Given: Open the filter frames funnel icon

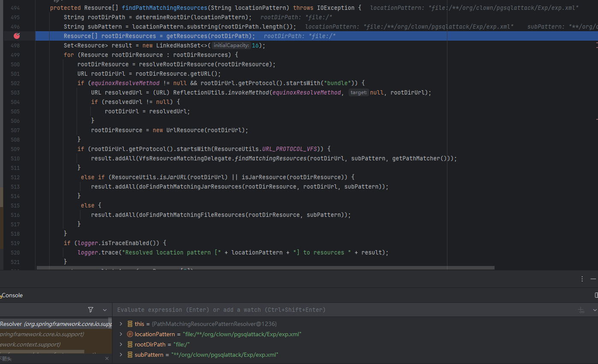Looking at the screenshot, I should (91, 310).
